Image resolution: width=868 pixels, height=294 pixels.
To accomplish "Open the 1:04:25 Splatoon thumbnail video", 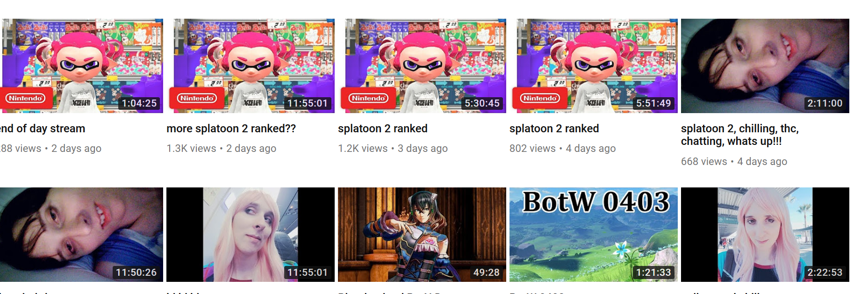I will pos(81,66).
